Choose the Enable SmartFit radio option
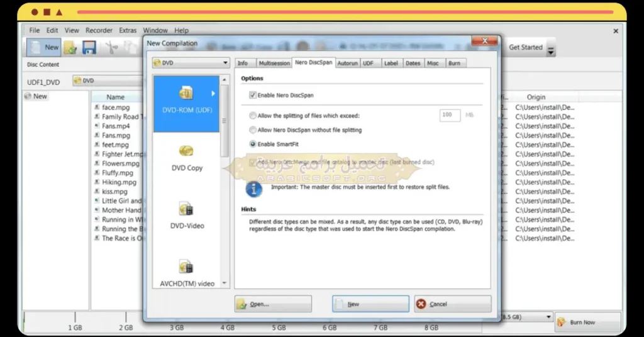The image size is (644, 337). (x=253, y=144)
